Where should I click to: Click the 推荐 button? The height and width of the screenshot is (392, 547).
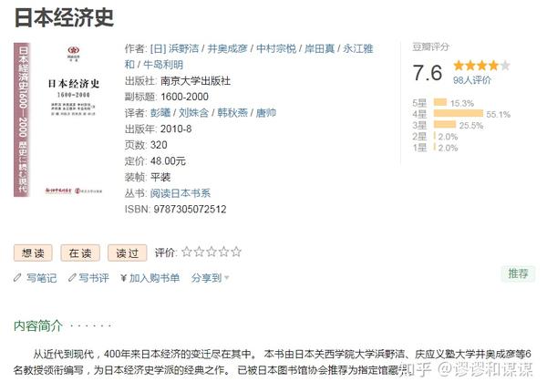pos(517,273)
